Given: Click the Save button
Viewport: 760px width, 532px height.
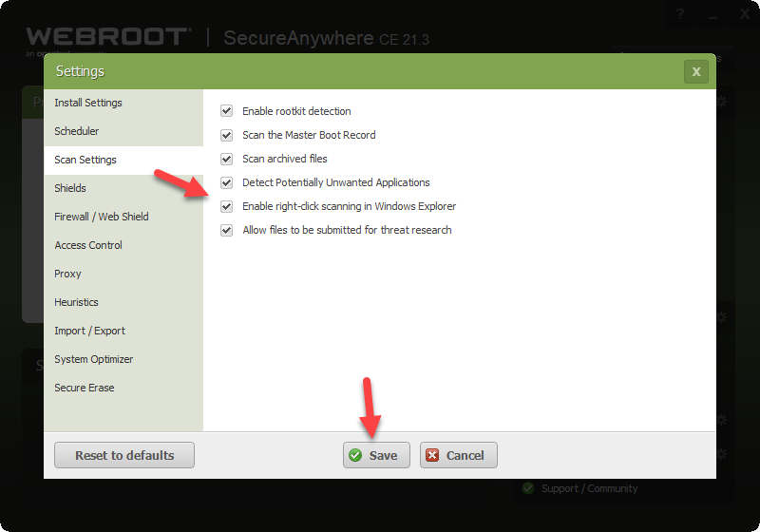Looking at the screenshot, I should [x=376, y=455].
